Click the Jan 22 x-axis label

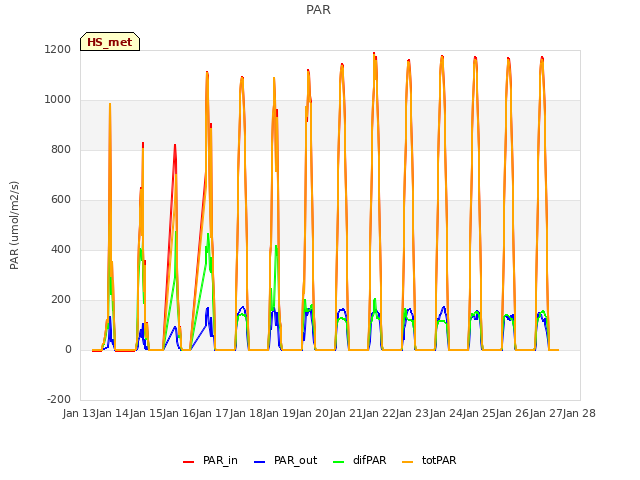379,414
